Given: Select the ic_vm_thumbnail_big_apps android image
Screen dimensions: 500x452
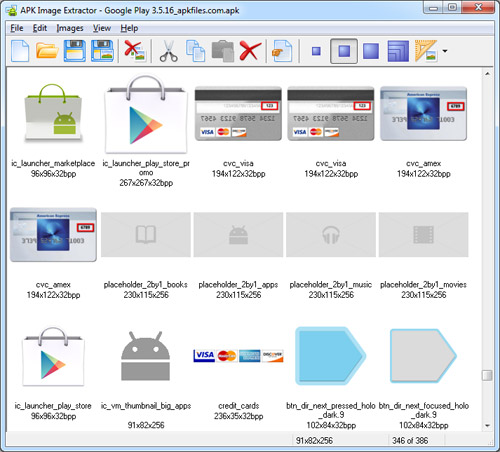Looking at the screenshot, I should click(x=146, y=356).
